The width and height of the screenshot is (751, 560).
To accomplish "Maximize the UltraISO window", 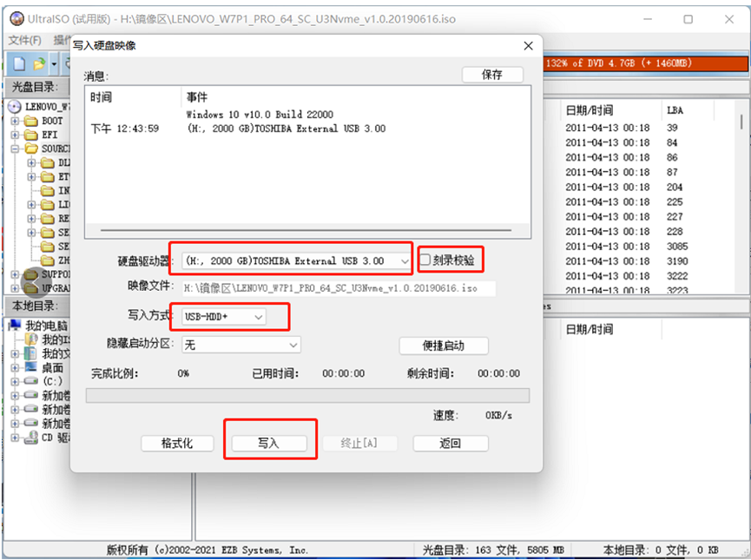I will point(688,19).
